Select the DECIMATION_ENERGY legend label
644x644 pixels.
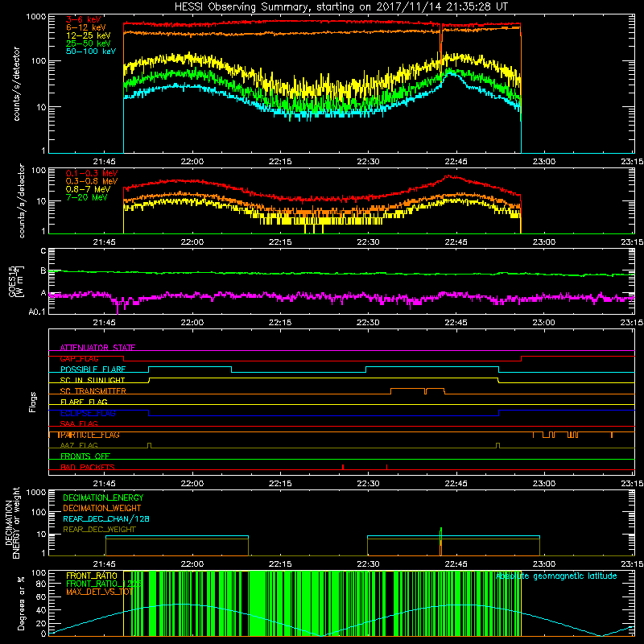pyautogui.click(x=103, y=497)
